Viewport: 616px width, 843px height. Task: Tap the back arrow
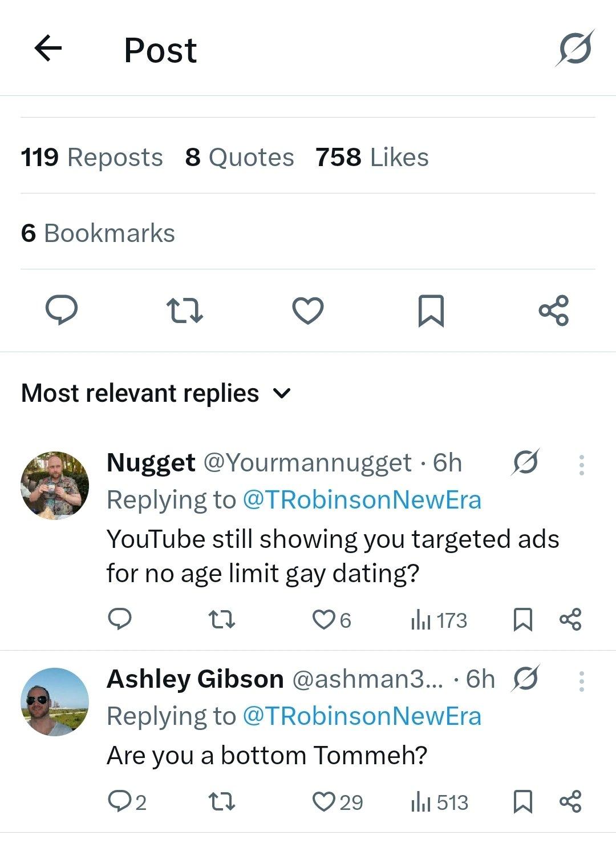(48, 48)
